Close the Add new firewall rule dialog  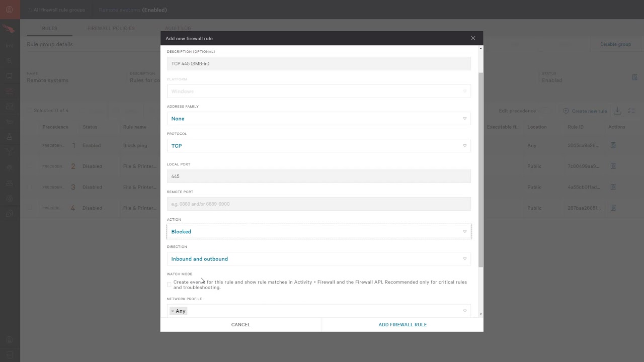473,38
